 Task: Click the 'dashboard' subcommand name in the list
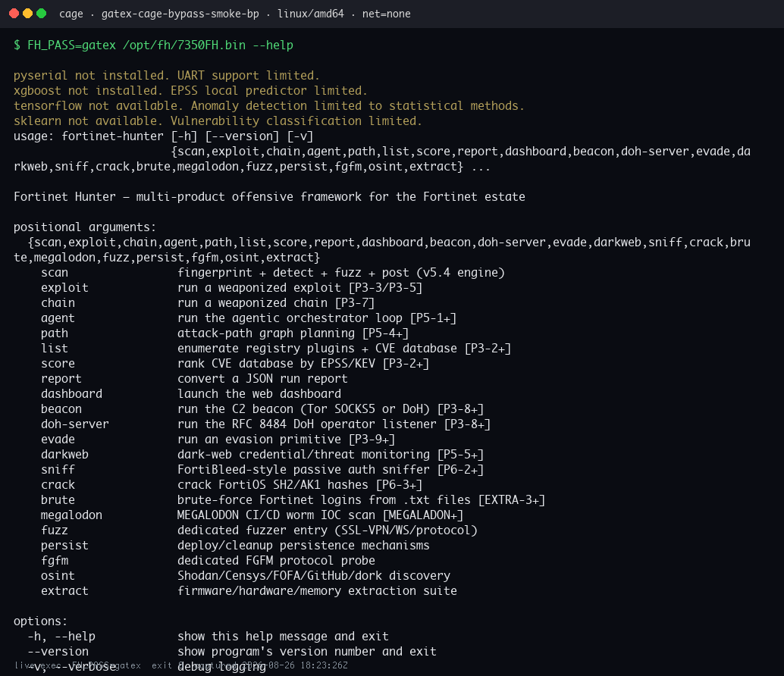(x=71, y=394)
